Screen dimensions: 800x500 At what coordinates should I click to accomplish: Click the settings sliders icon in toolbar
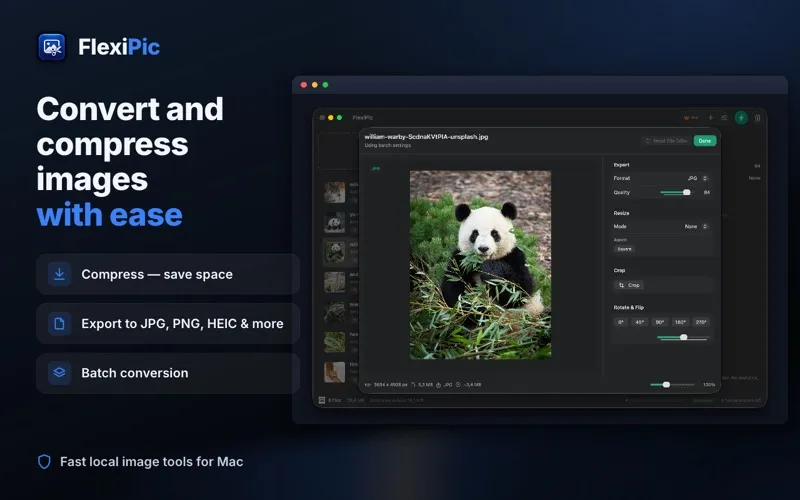[x=724, y=118]
